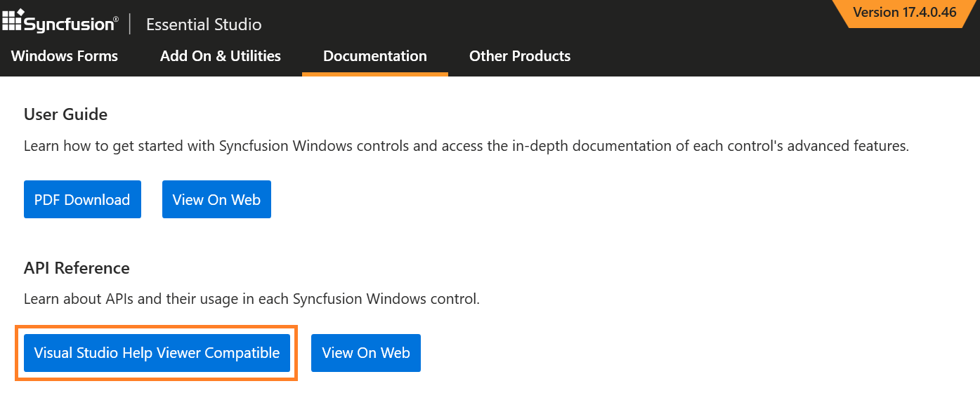Click the orange underline beneath Documentation
Viewport: 980px width, 393px height.
pos(375,74)
